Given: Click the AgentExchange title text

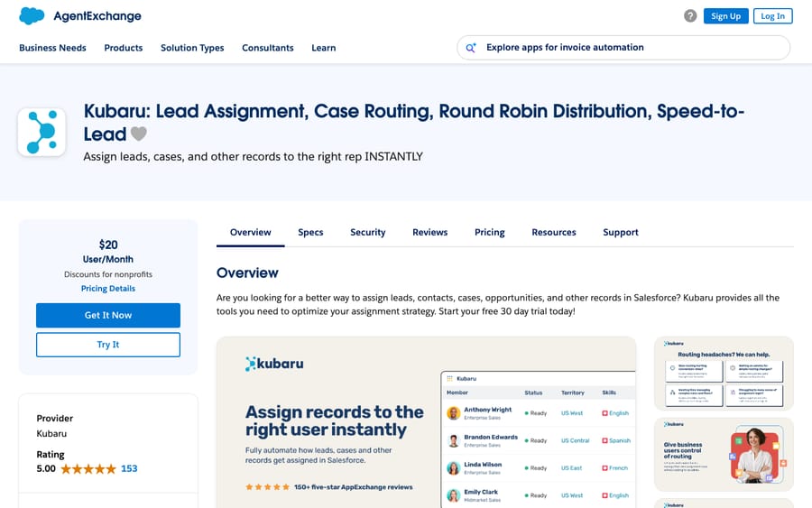Looking at the screenshot, I should [97, 16].
